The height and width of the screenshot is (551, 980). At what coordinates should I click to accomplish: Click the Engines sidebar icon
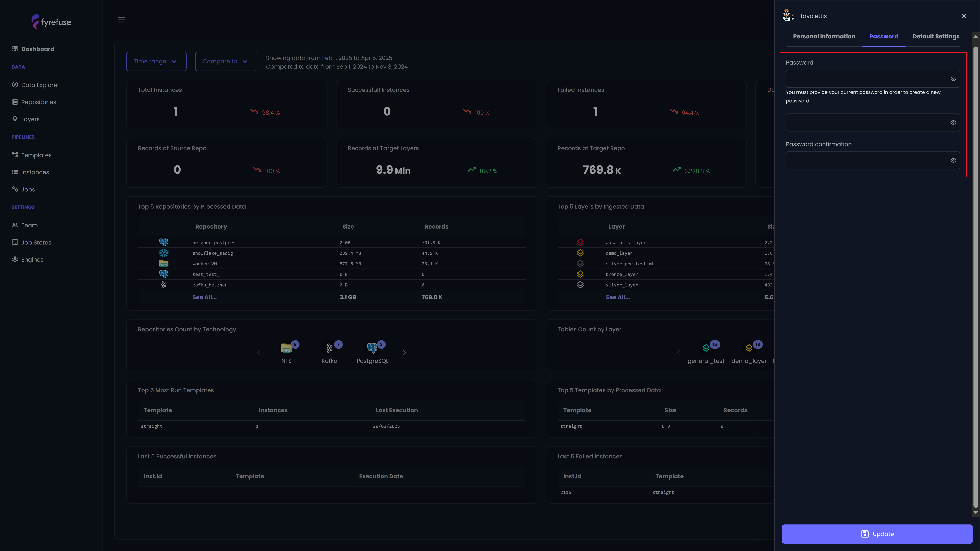coord(15,259)
